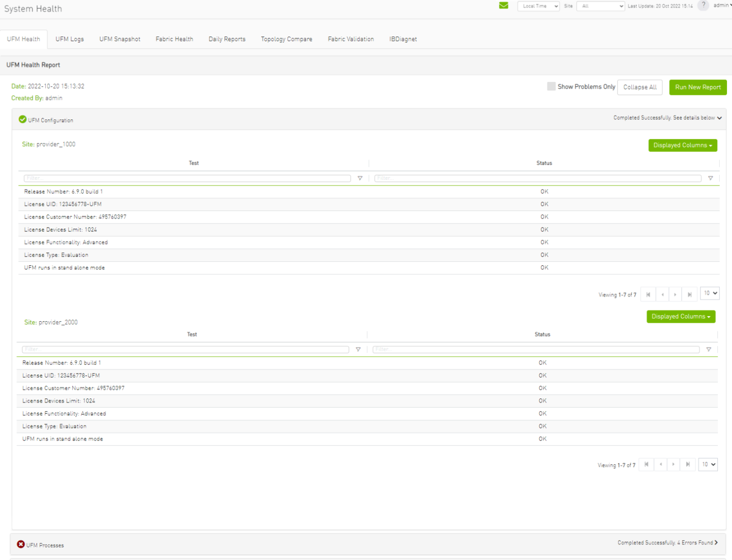Enable the Show Problems Only checkbox
Screen dimensions: 732x560
click(551, 86)
